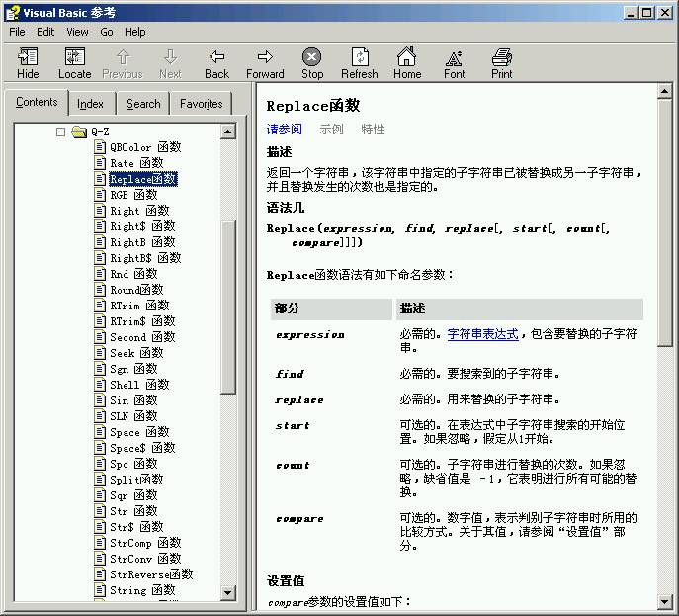Stop loading the page
This screenshot has width=679, height=616.
[x=312, y=63]
